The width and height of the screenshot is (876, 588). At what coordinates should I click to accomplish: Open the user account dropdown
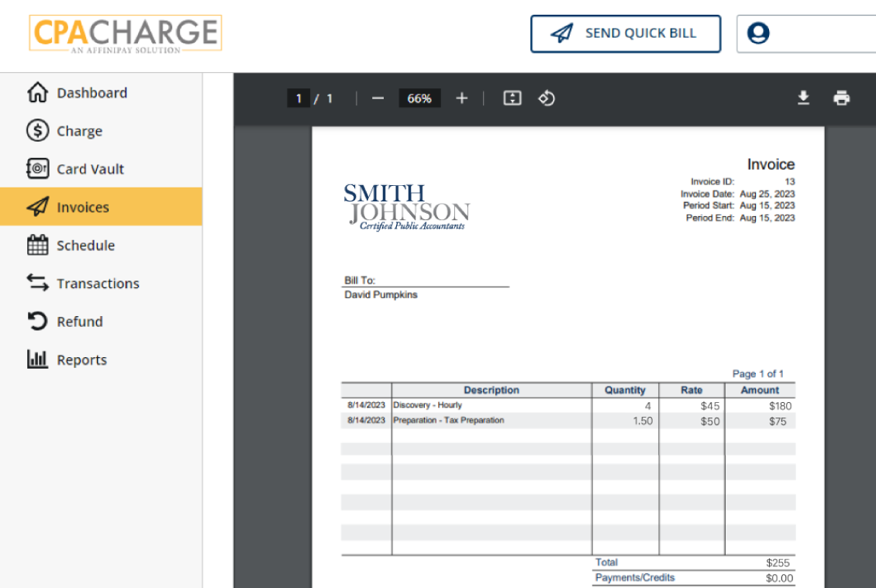coord(805,34)
